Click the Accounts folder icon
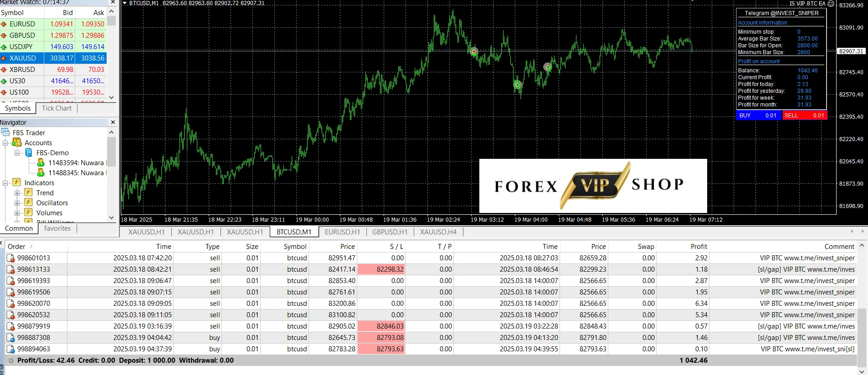This screenshot has height=375, width=868. click(17, 142)
